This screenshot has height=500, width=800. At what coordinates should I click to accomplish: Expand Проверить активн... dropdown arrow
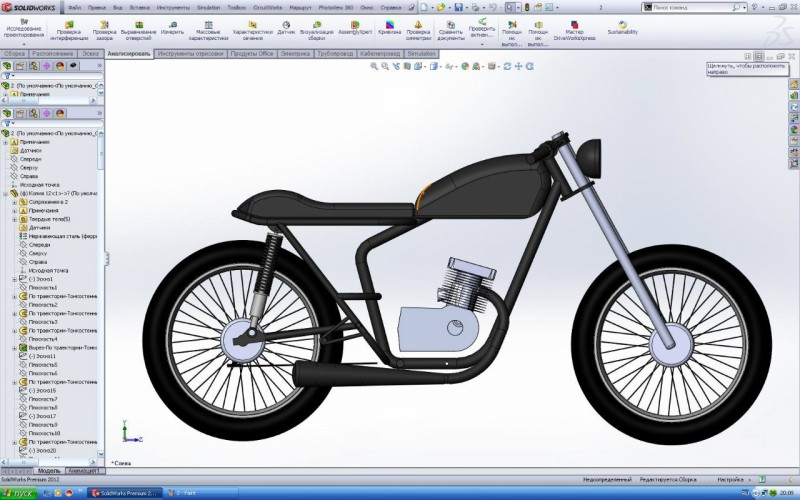(x=482, y=45)
